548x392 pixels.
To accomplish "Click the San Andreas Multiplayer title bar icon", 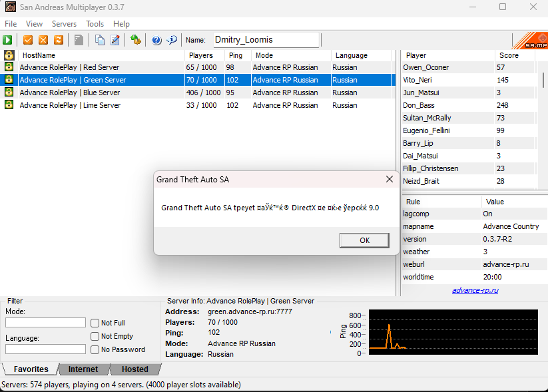I will tap(11, 7).
